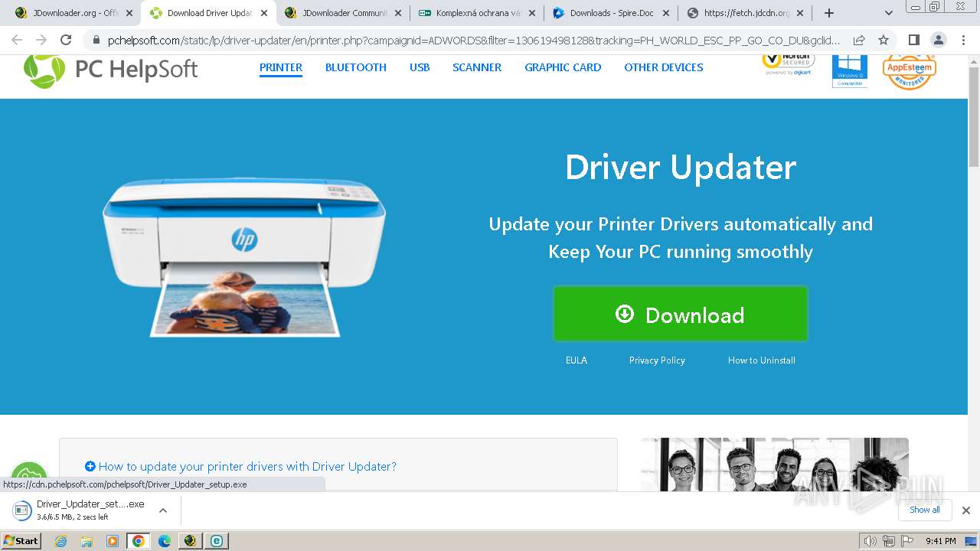Click the browser Back arrow

tap(17, 41)
